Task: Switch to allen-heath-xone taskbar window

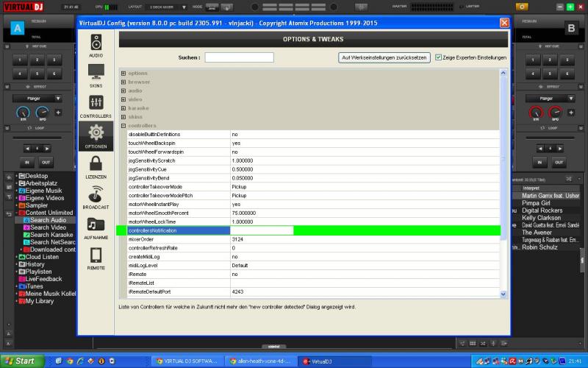Action: point(261,361)
